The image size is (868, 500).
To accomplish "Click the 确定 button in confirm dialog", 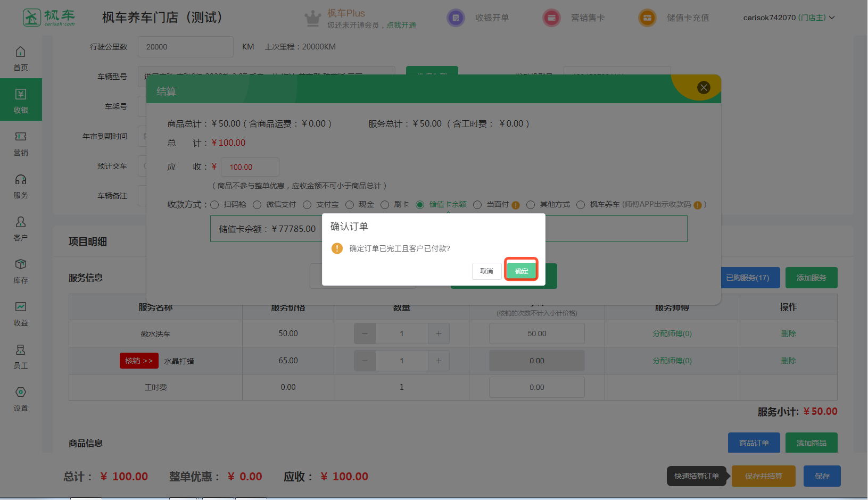I will 521,271.
